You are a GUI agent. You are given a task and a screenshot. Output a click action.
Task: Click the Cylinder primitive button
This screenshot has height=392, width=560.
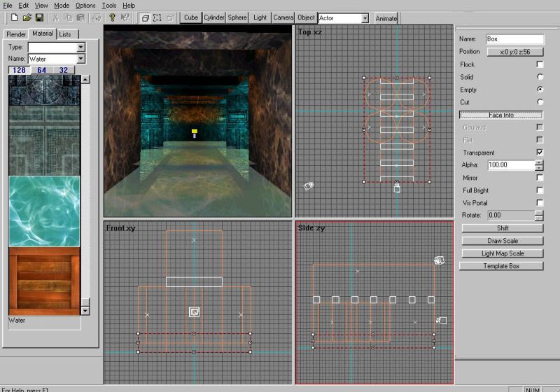(x=214, y=17)
